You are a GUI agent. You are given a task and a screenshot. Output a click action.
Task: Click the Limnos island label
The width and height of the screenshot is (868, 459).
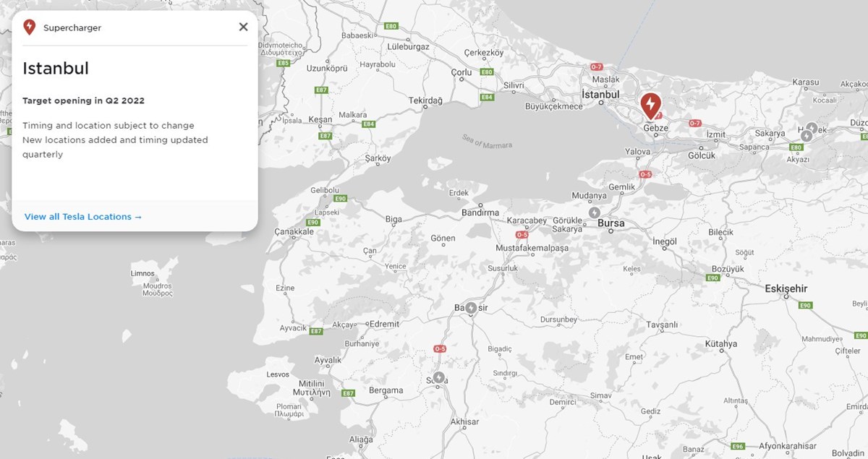click(142, 273)
